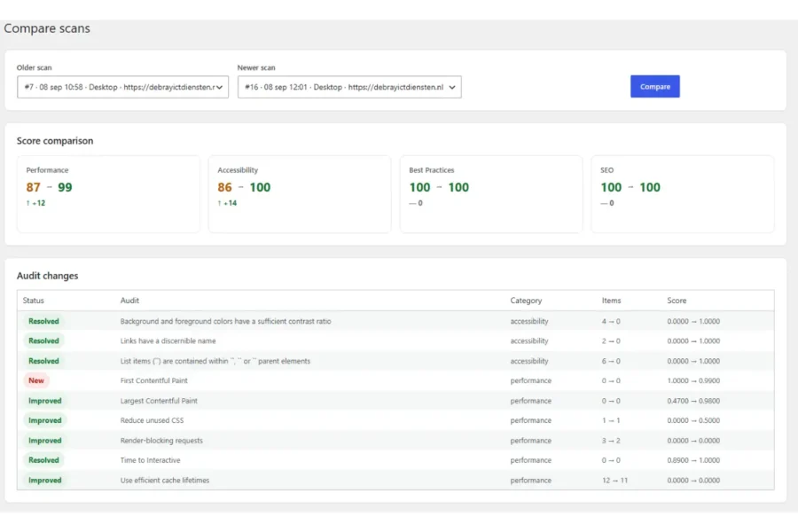
Task: Open the Older scan dropdown
Action: click(x=122, y=87)
